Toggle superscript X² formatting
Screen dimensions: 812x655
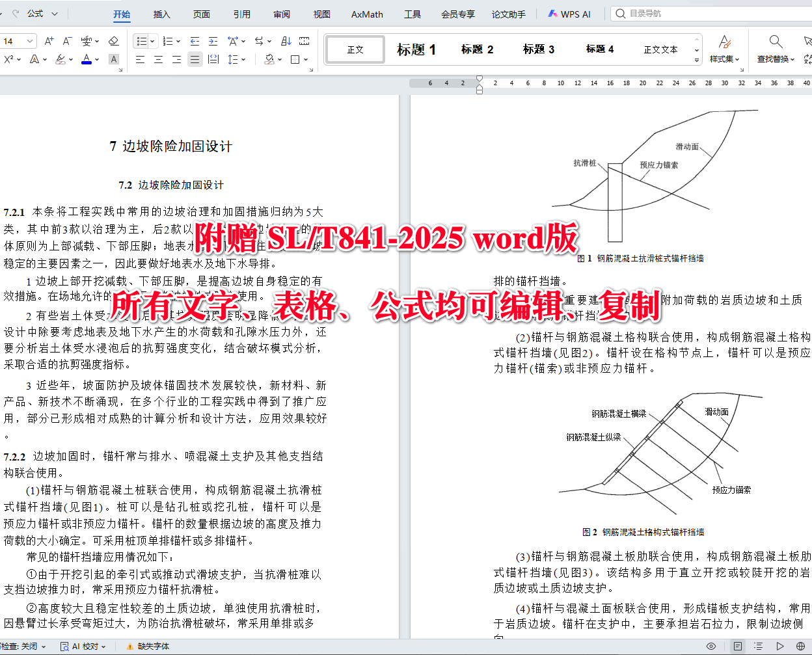click(x=9, y=59)
